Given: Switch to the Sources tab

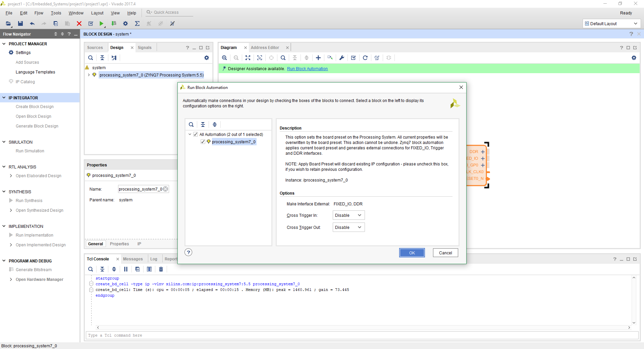Looking at the screenshot, I should pos(95,47).
